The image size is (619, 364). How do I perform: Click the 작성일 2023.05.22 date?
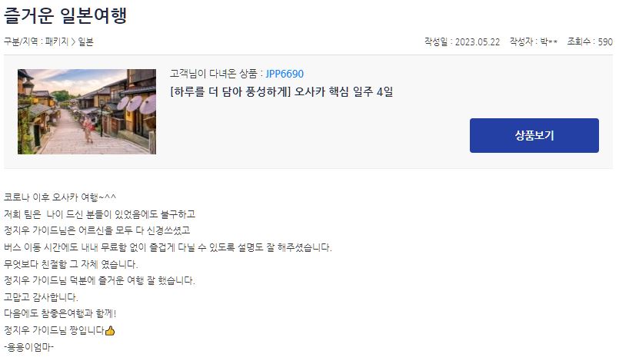462,41
